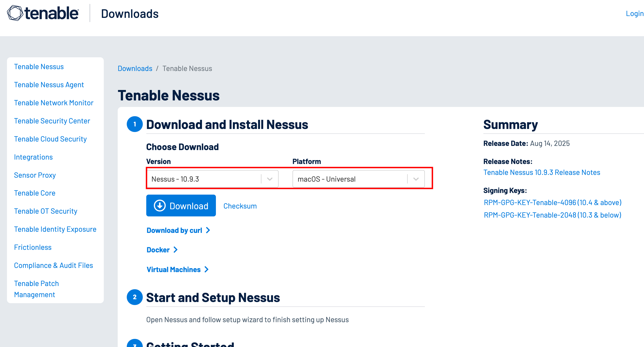Open the Platform dropdown arrow
This screenshot has width=644, height=347.
(x=416, y=179)
